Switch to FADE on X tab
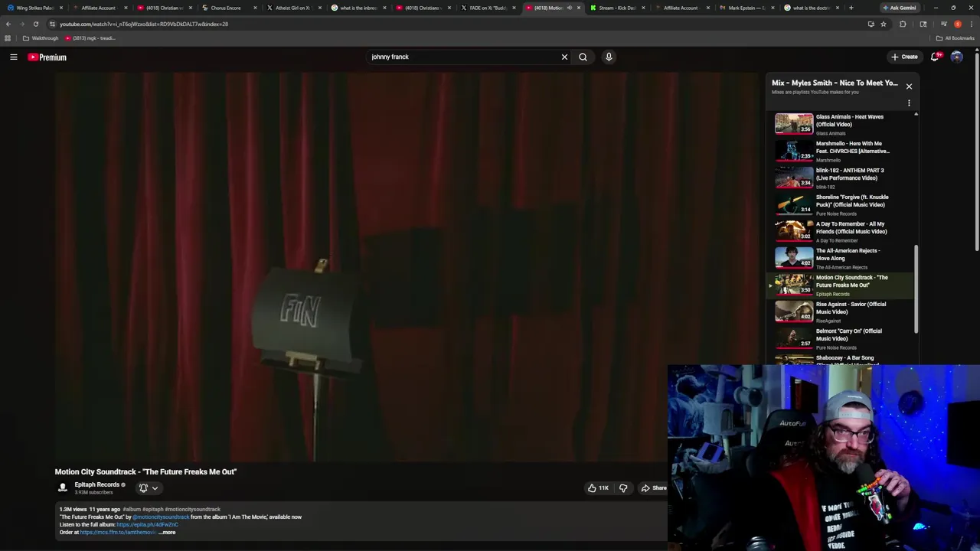Screen dimensions: 980x551 point(488,8)
